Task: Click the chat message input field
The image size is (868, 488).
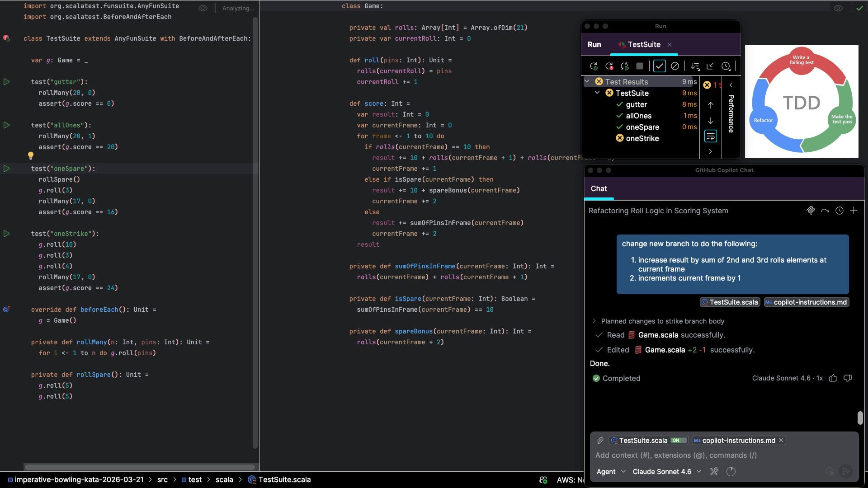Action: click(x=723, y=455)
